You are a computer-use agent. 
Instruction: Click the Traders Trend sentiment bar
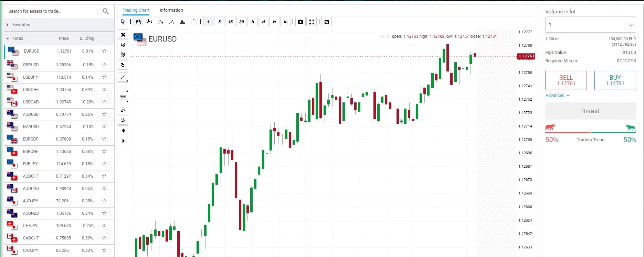pos(590,133)
